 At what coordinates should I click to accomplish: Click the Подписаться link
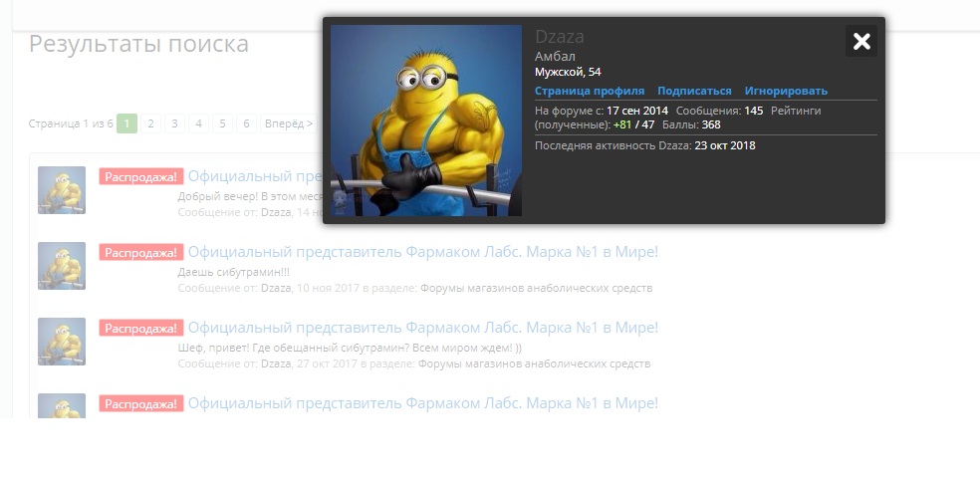(x=694, y=91)
